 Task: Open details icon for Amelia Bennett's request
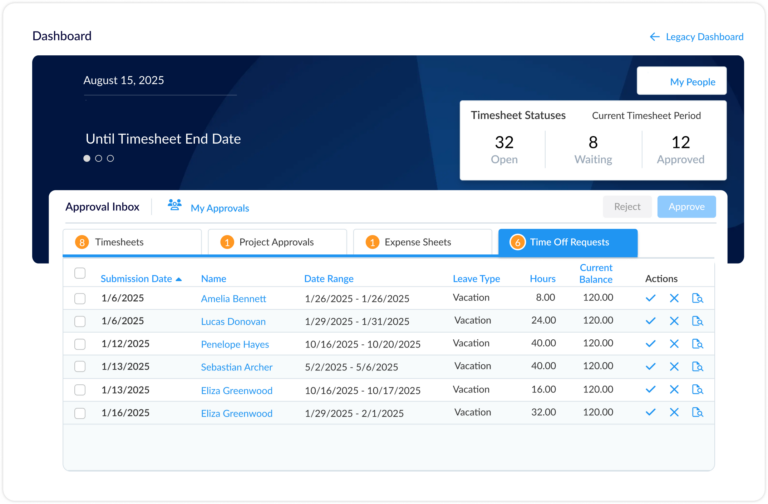point(698,298)
